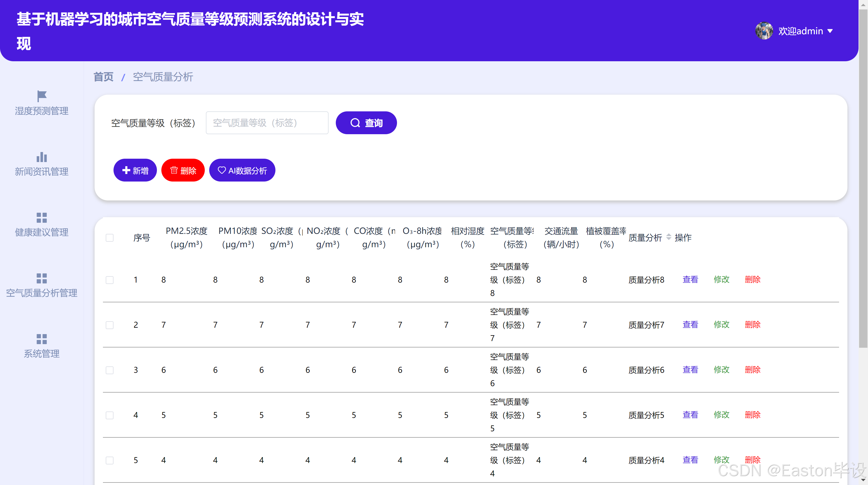Check the checkbox for row 1
Viewport: 868px width, 485px height.
click(110, 280)
